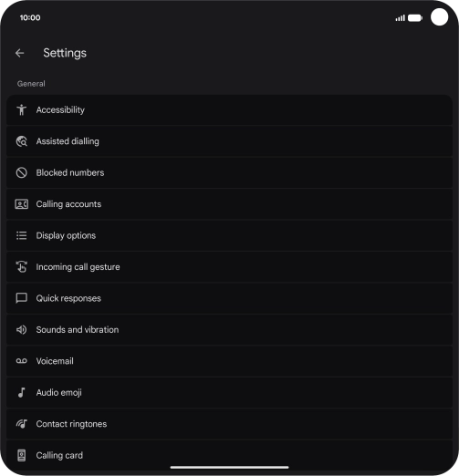Tap the Incoming call gesture hand icon
This screenshot has width=459, height=476.
[22, 267]
